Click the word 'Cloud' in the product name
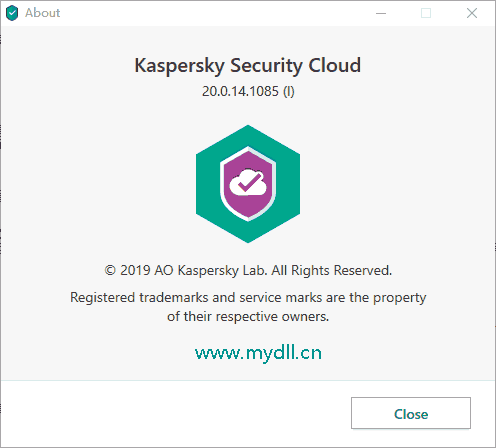496x448 pixels. [x=334, y=65]
